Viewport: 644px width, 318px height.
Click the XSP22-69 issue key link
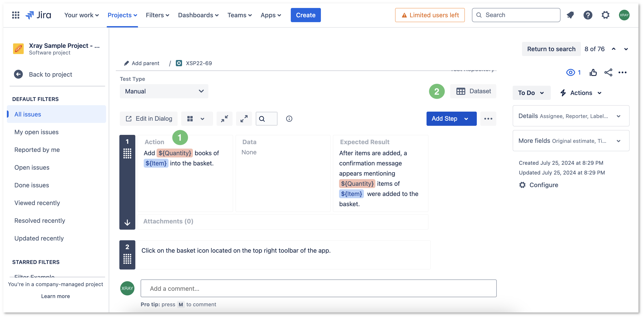[199, 63]
